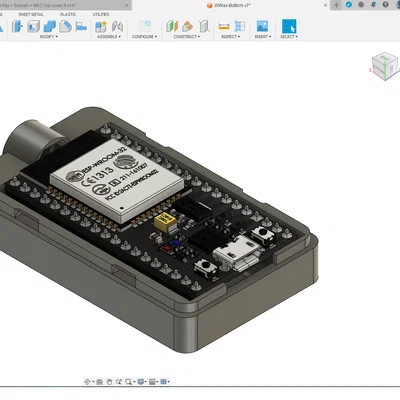
Task: Click the Configure table icon
Action: (145, 26)
